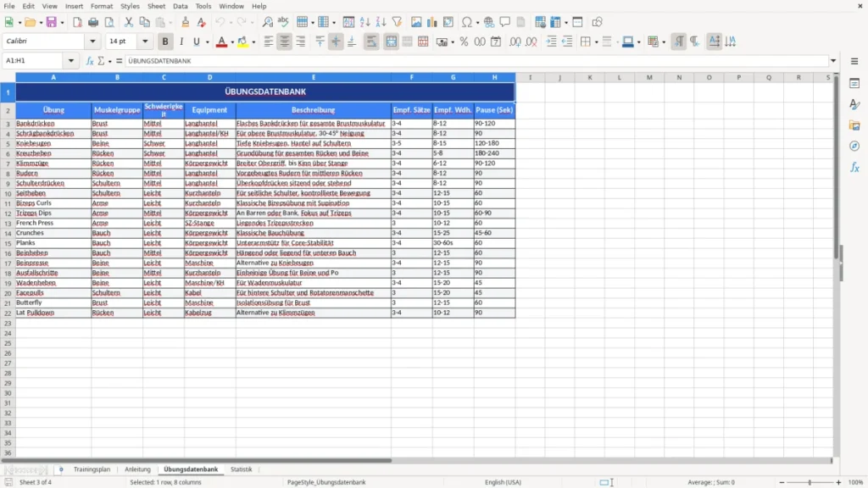Insert an image using the toolbar icon

click(416, 22)
